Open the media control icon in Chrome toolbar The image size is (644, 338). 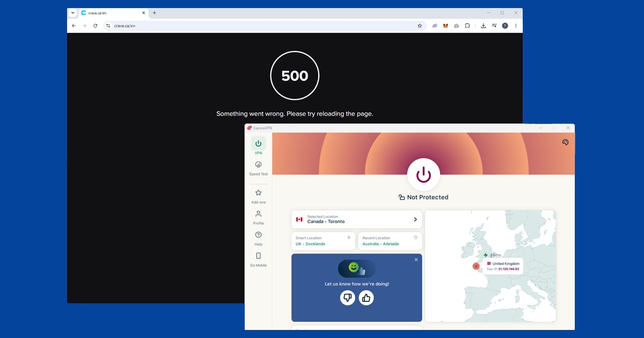tap(494, 26)
